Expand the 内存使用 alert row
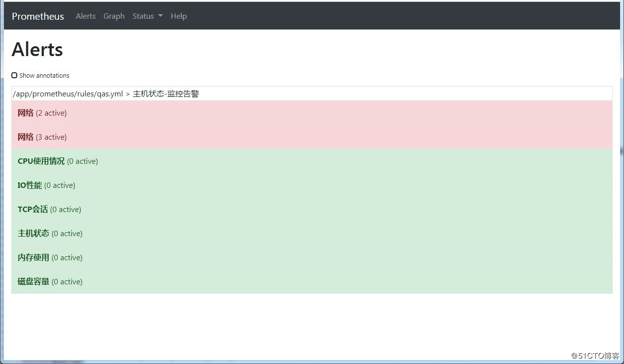Screen dimensions: 624x364 pyautogui.click(x=312, y=257)
